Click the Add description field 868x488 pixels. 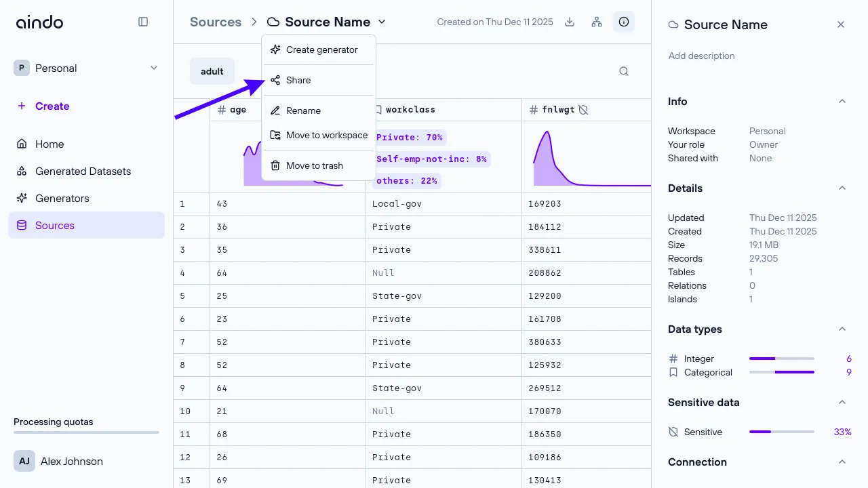point(701,56)
